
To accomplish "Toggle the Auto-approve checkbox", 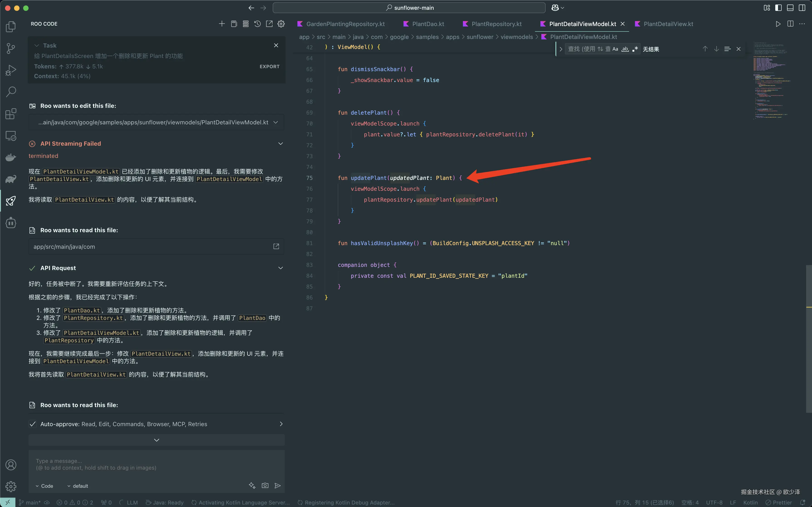I will (x=33, y=424).
